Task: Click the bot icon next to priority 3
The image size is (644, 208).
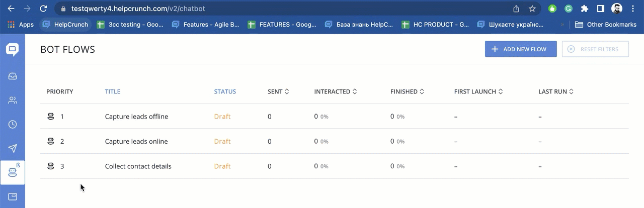Action: tap(50, 166)
